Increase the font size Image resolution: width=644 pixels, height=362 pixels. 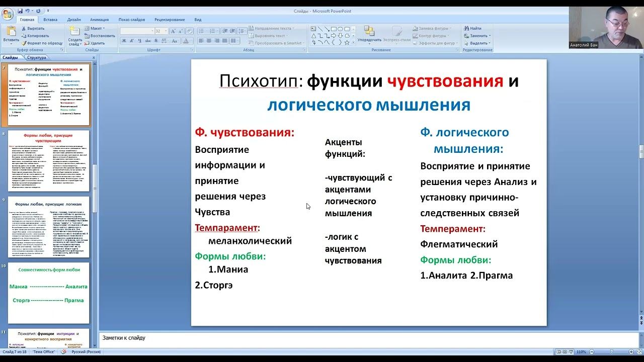click(x=173, y=31)
